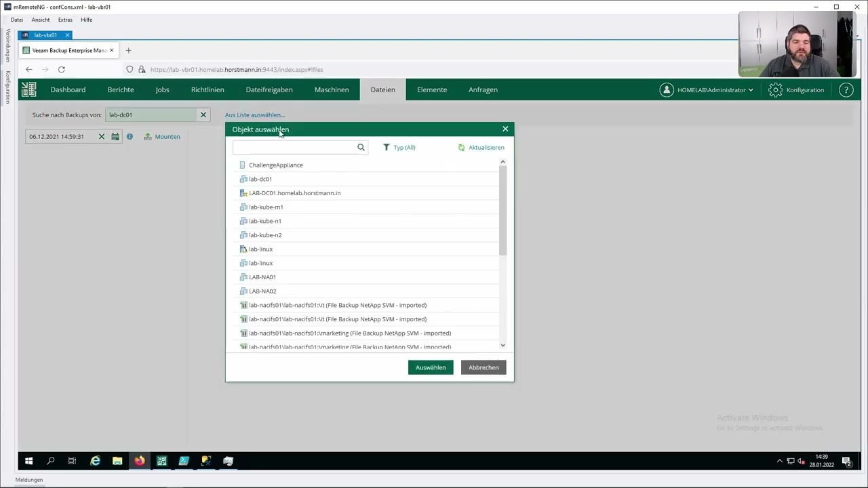The height and width of the screenshot is (488, 868).
Task: Open the HOMELAB\Administrator user dropdown
Action: 706,89
